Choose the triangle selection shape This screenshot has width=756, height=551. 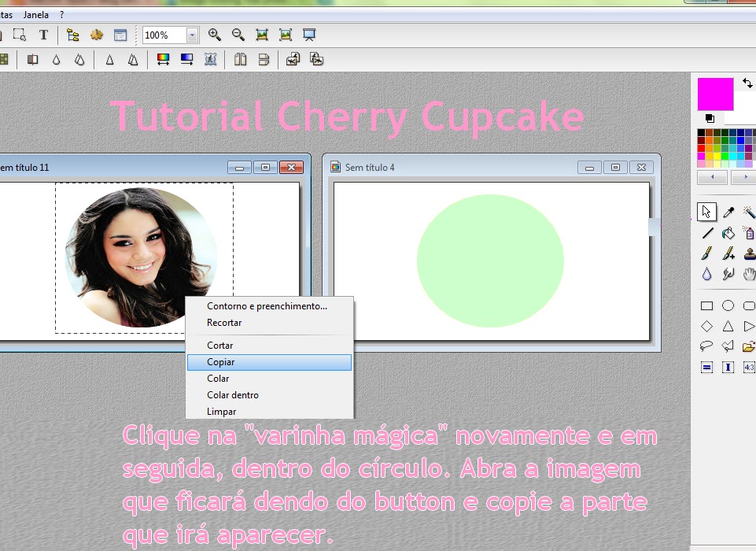click(728, 326)
